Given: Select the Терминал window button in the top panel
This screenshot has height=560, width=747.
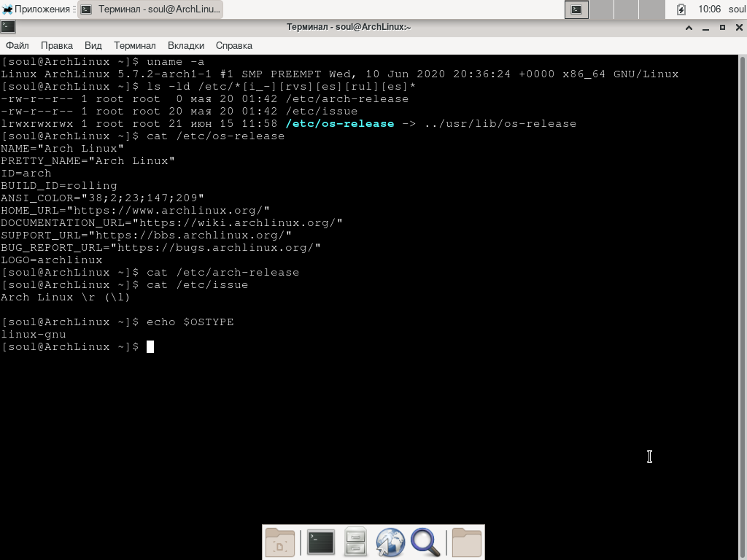Looking at the screenshot, I should point(150,9).
